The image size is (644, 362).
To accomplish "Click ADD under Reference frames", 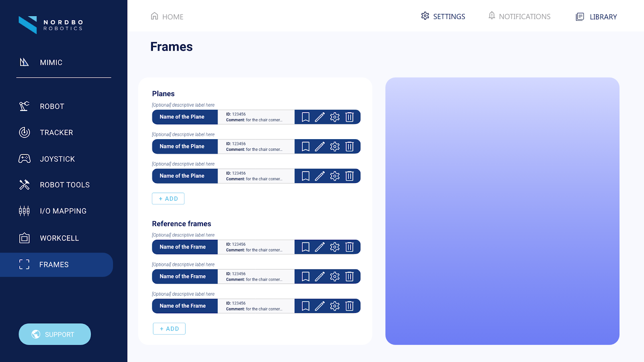I will [169, 328].
